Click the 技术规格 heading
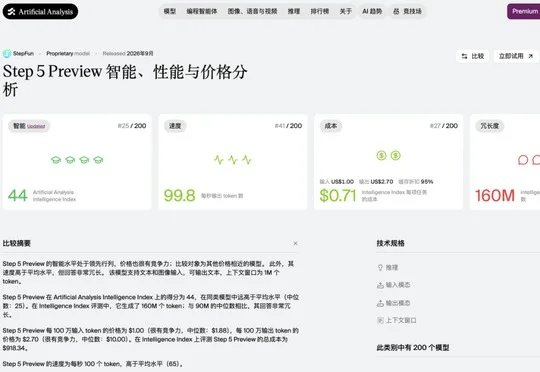 pos(391,244)
